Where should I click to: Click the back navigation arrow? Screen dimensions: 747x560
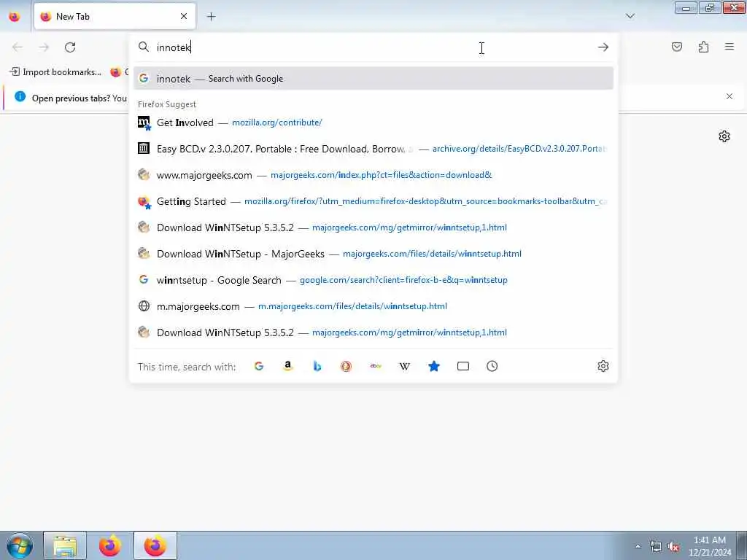[18, 47]
